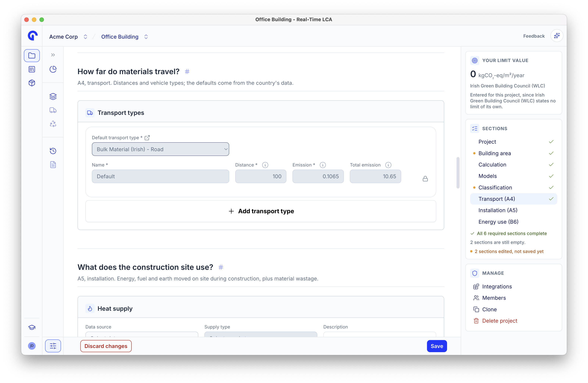Toggle the lock on Default transport row
588x383 pixels.
click(425, 179)
